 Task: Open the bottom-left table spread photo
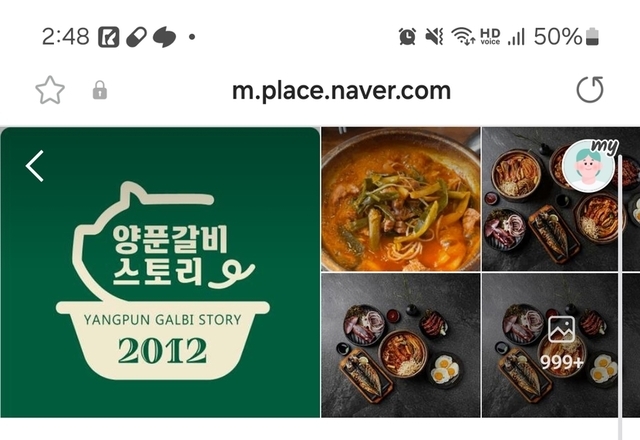tap(401, 345)
